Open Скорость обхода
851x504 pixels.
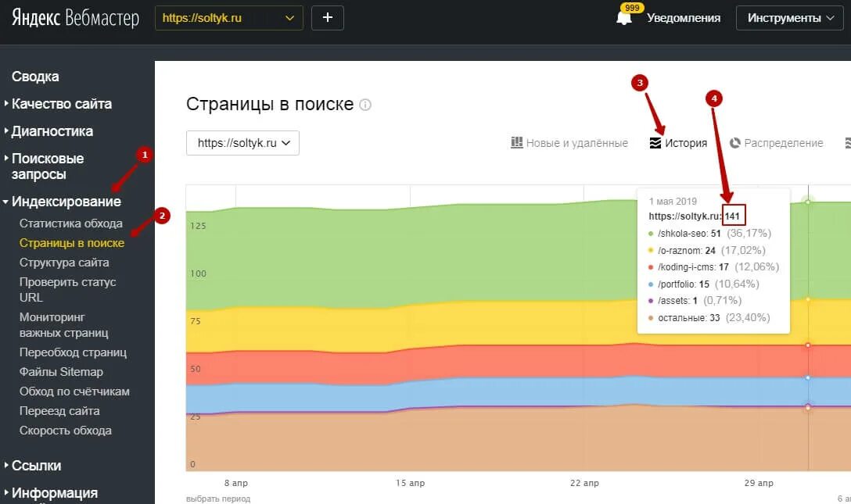pyautogui.click(x=66, y=431)
